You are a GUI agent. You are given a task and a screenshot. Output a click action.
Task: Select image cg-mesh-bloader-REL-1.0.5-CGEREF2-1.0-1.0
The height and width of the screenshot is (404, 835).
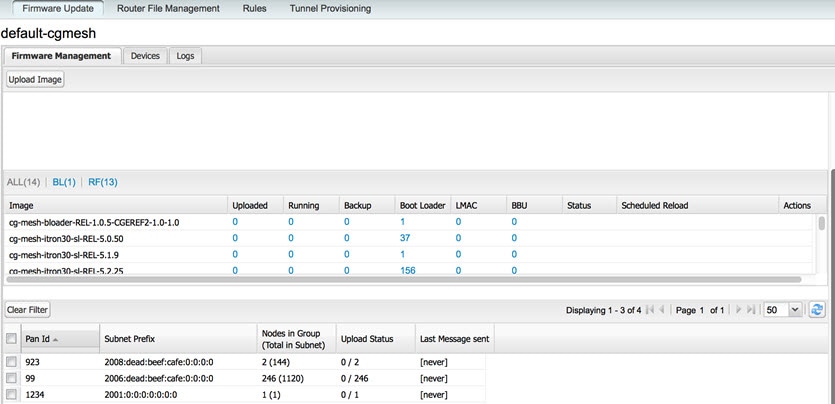(x=94, y=222)
